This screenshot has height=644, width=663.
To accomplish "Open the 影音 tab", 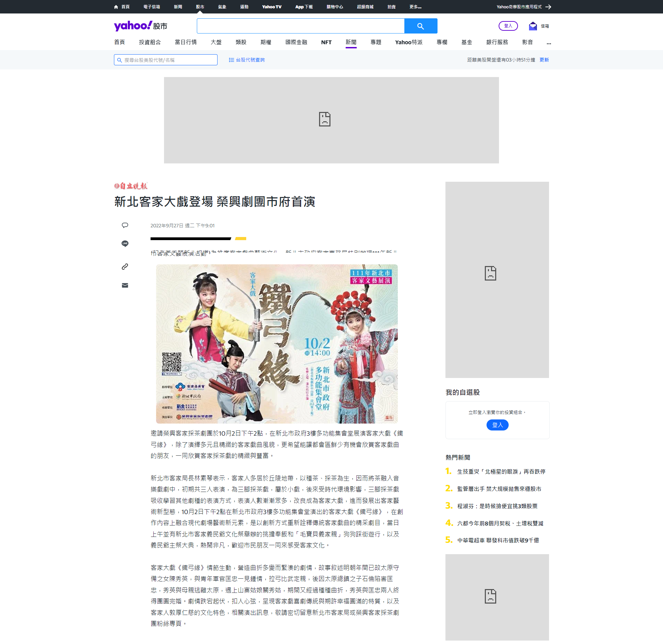I will (528, 42).
